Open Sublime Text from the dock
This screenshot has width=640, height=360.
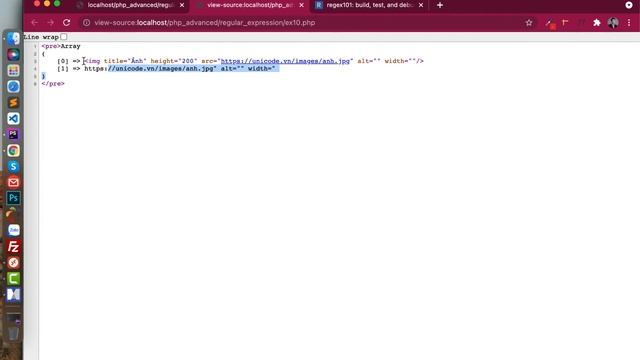point(13,102)
